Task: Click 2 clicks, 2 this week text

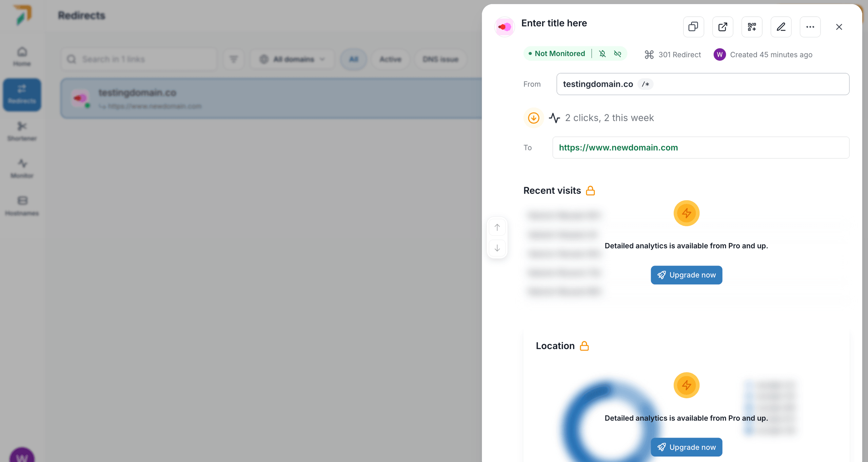Action: pyautogui.click(x=609, y=118)
